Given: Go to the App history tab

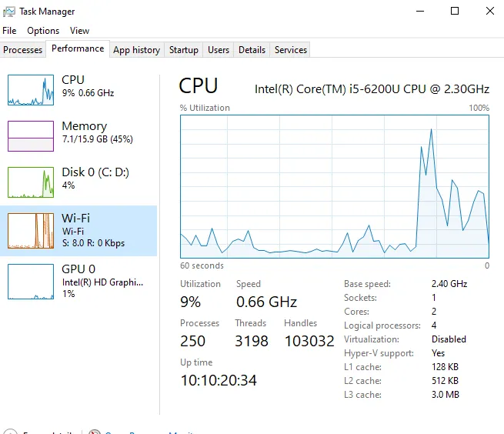Looking at the screenshot, I should click(x=136, y=50).
